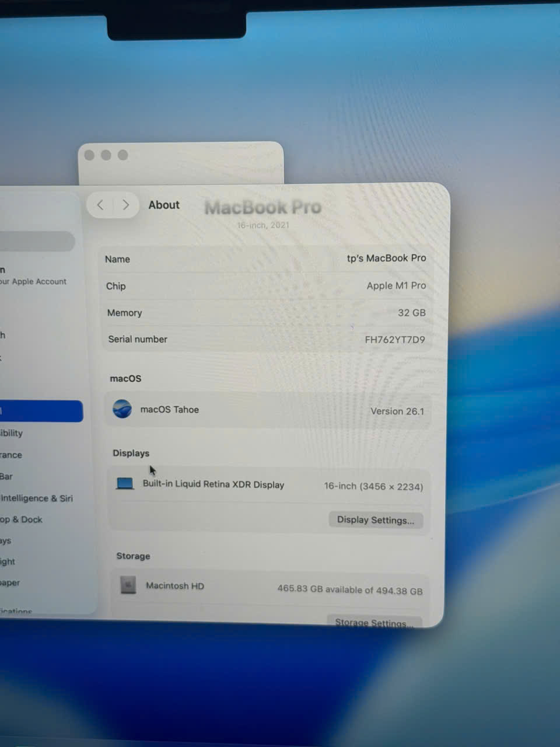560x747 pixels.
Task: Select Appearance in the sidebar
Action: [11, 455]
